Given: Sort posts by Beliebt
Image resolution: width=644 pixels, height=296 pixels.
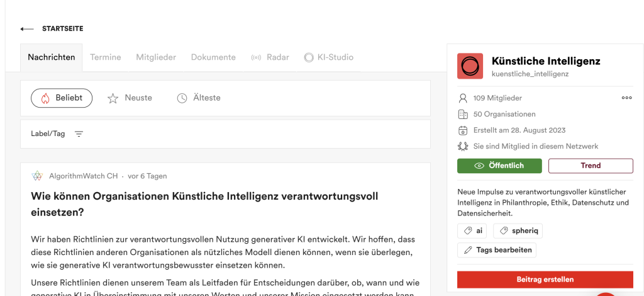Looking at the screenshot, I should click(x=62, y=98).
